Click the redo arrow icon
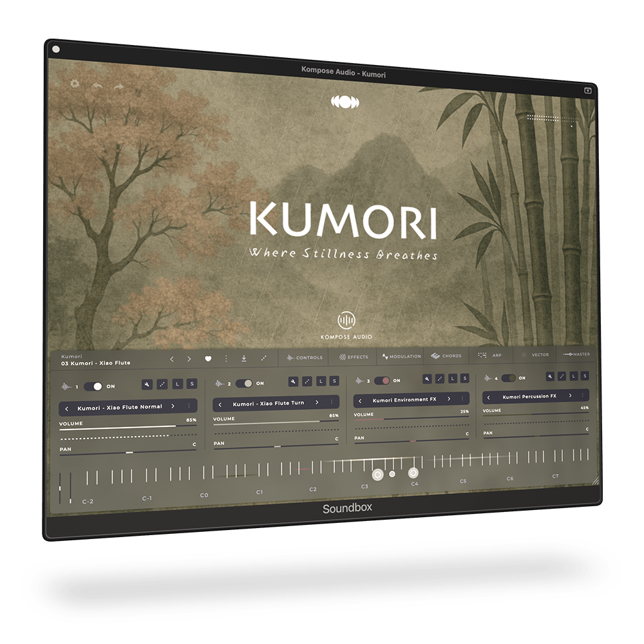644x644 pixels. pos(118,87)
